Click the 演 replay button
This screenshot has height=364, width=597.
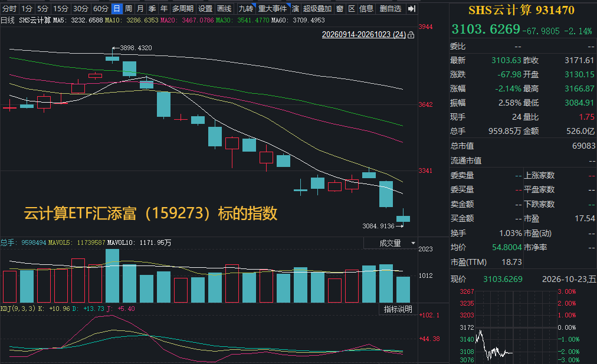point(295,9)
